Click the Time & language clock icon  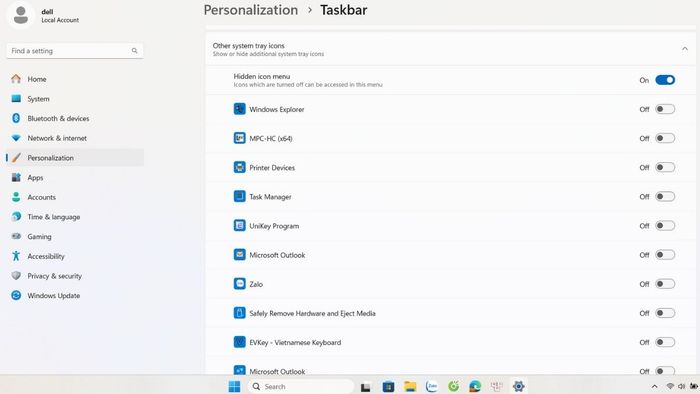(x=16, y=216)
